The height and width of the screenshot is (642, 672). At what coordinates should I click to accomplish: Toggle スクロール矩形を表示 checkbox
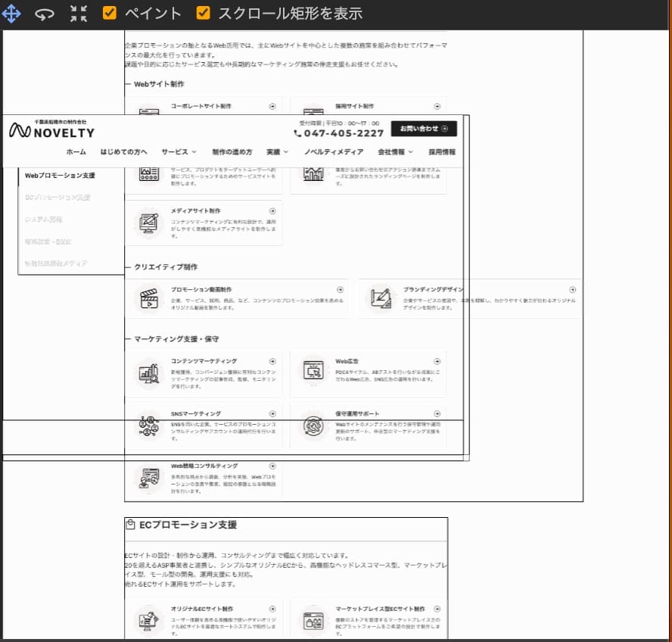(x=204, y=13)
